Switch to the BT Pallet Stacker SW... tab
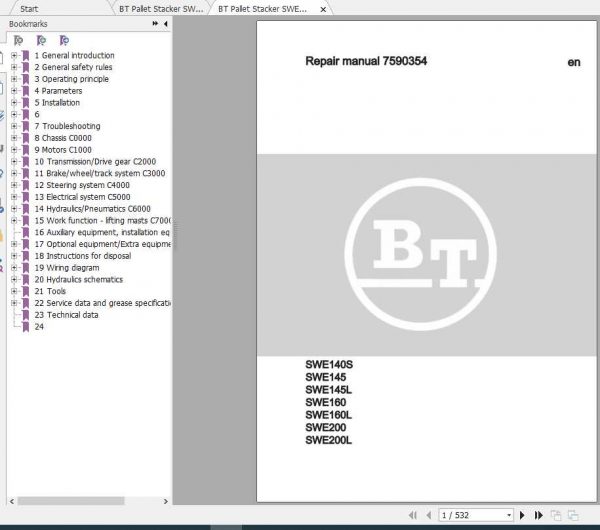 tap(161, 9)
